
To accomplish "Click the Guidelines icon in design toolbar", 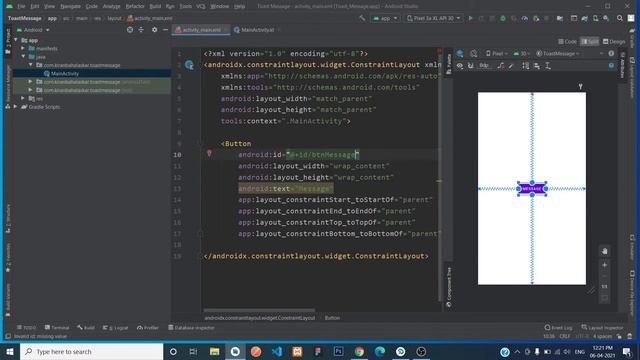I will [548, 66].
